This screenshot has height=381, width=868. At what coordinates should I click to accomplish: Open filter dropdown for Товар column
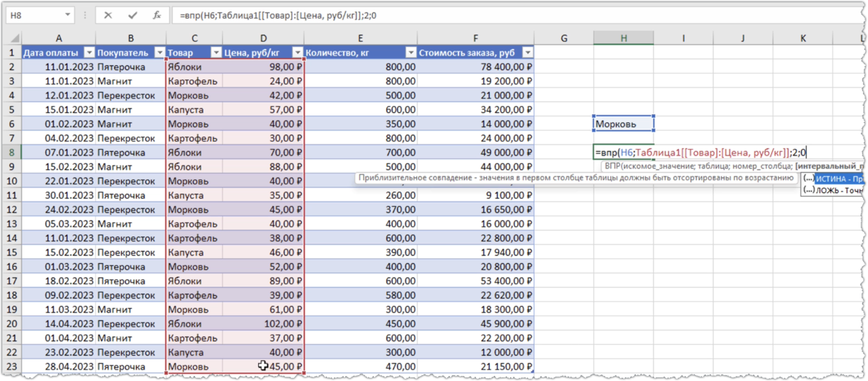pos(216,53)
